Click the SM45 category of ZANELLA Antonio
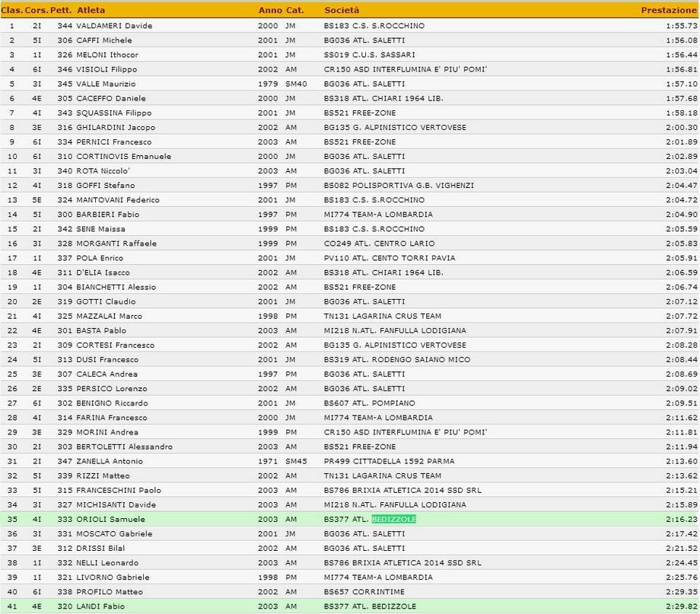Viewport: 700px width, 614px height. tap(296, 461)
